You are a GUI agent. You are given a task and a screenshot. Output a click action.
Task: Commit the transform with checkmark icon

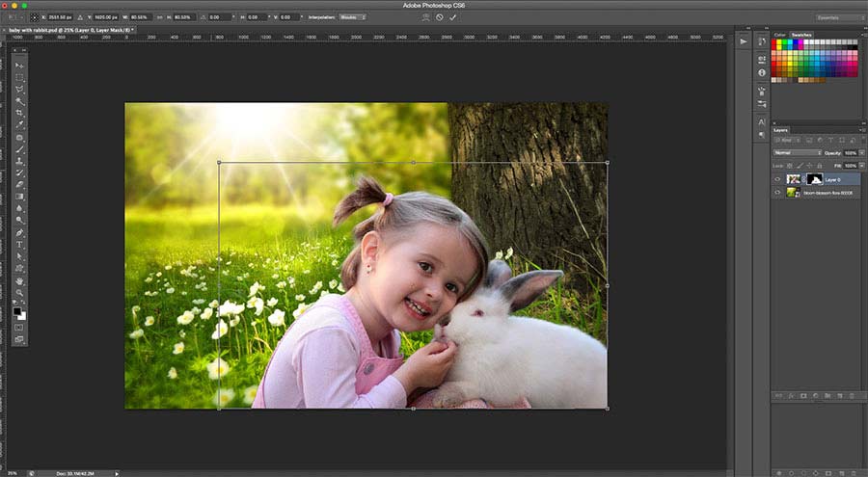(x=453, y=16)
